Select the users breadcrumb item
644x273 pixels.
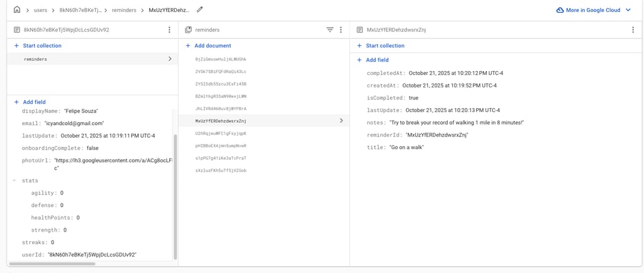pos(41,10)
